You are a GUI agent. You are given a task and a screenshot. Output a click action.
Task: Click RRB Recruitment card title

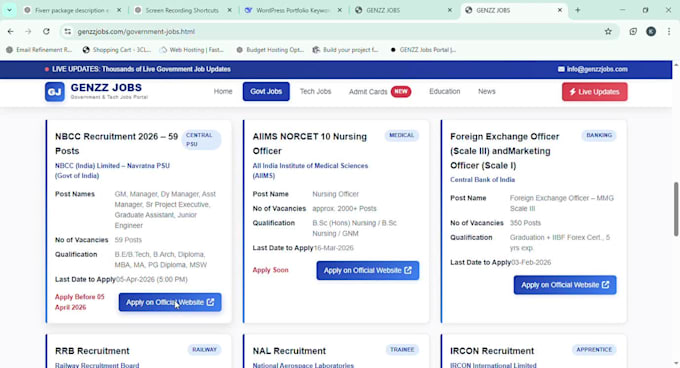[92, 351]
